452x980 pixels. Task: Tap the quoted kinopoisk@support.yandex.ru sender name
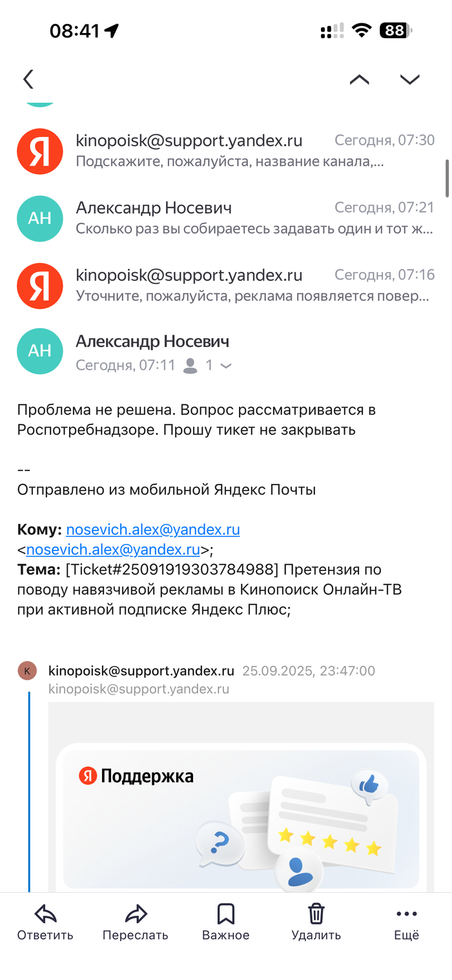click(141, 671)
